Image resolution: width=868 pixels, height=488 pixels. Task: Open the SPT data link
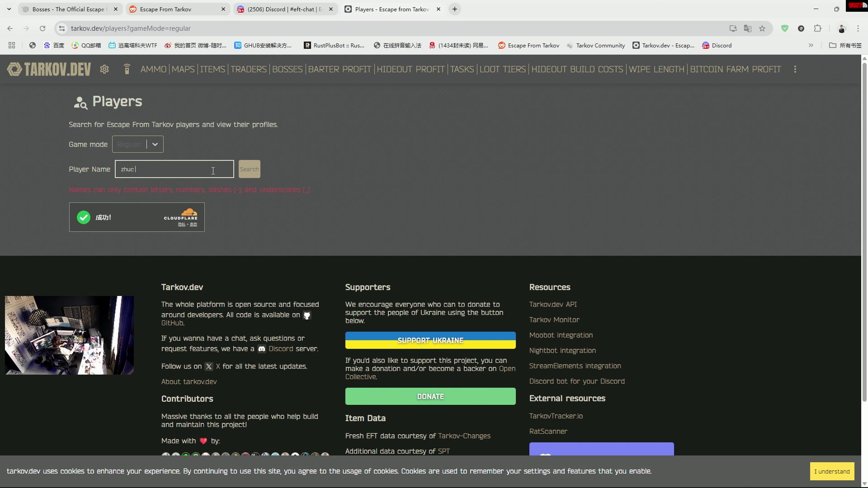[444, 451]
